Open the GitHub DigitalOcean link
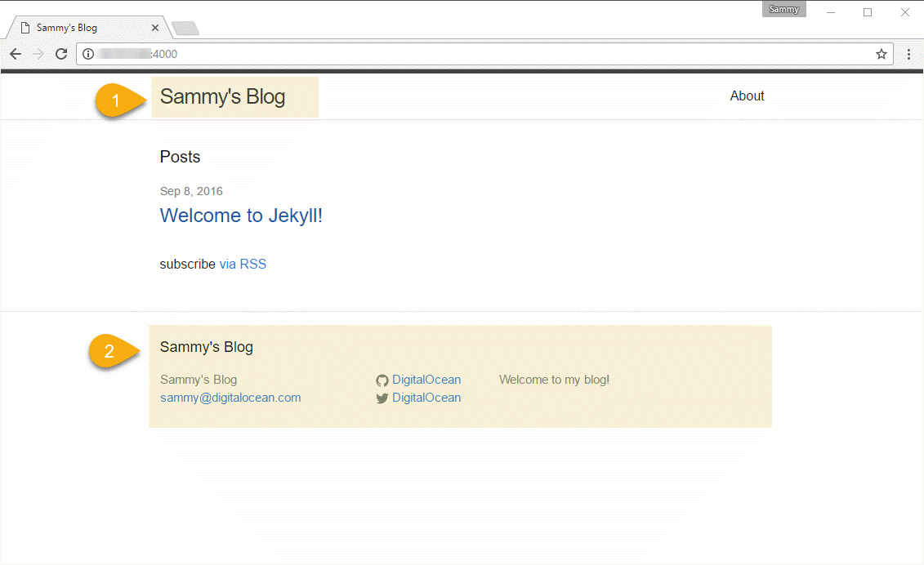 426,380
